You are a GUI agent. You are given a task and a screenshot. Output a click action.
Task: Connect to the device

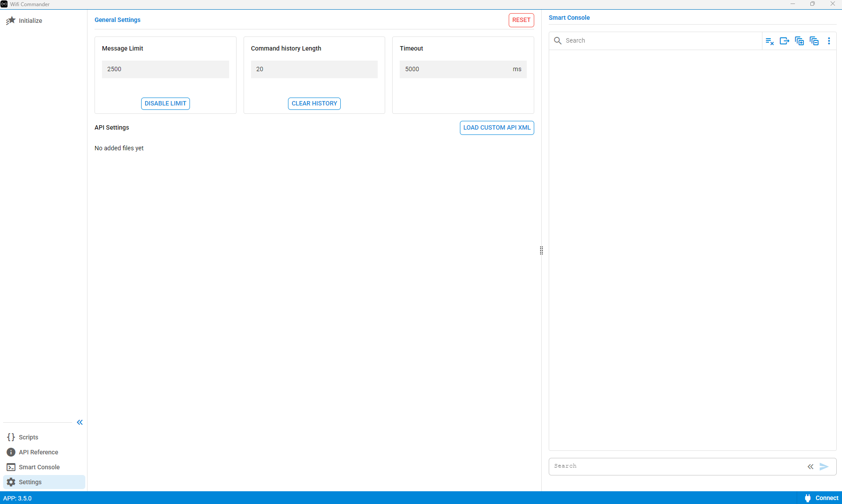(821, 498)
